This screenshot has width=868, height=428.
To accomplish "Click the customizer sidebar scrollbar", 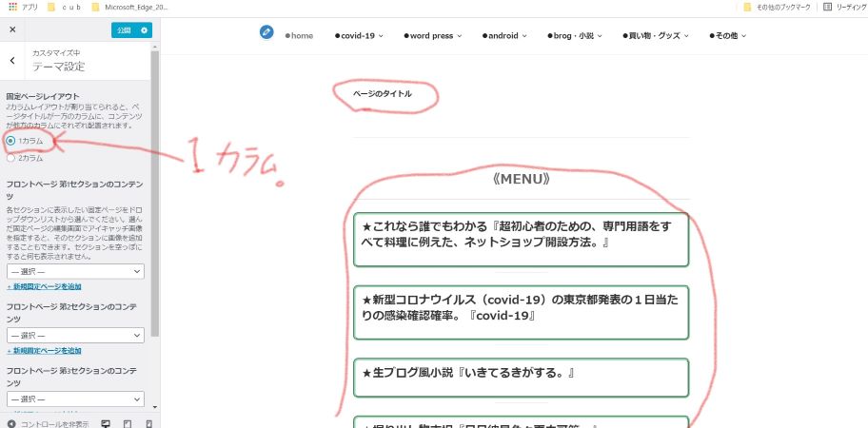I will tap(155, 193).
